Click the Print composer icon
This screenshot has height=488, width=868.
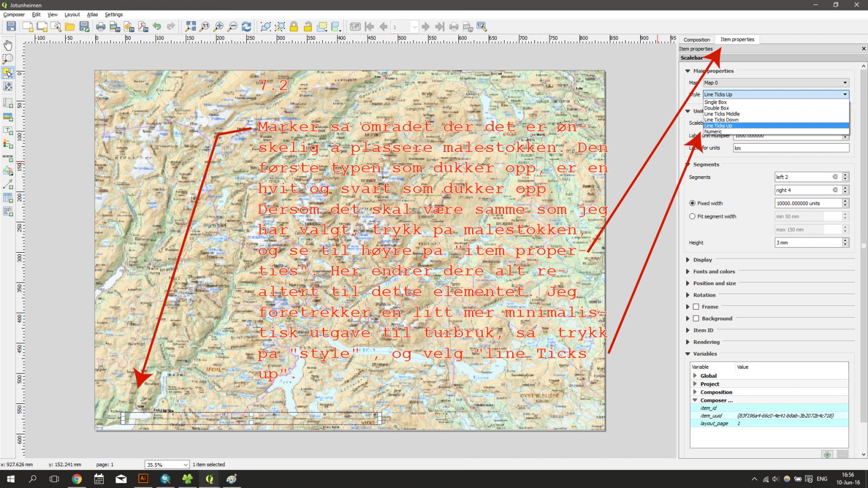coord(100,27)
